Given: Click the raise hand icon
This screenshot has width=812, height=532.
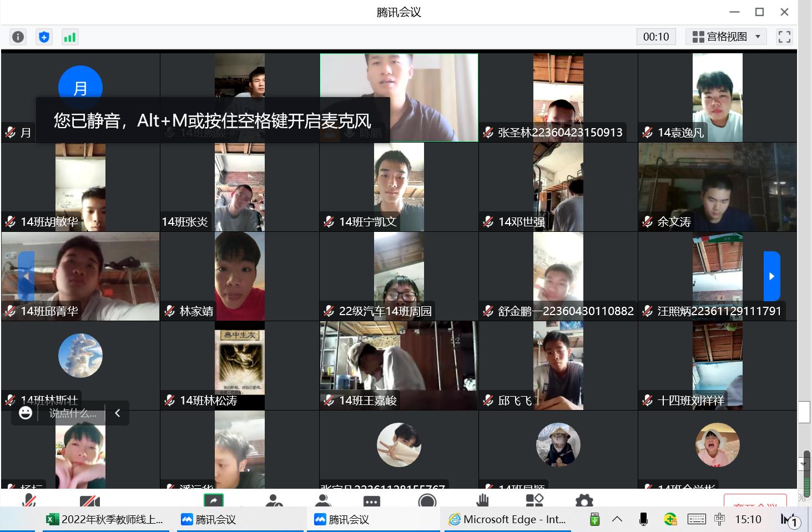Looking at the screenshot, I should [482, 500].
